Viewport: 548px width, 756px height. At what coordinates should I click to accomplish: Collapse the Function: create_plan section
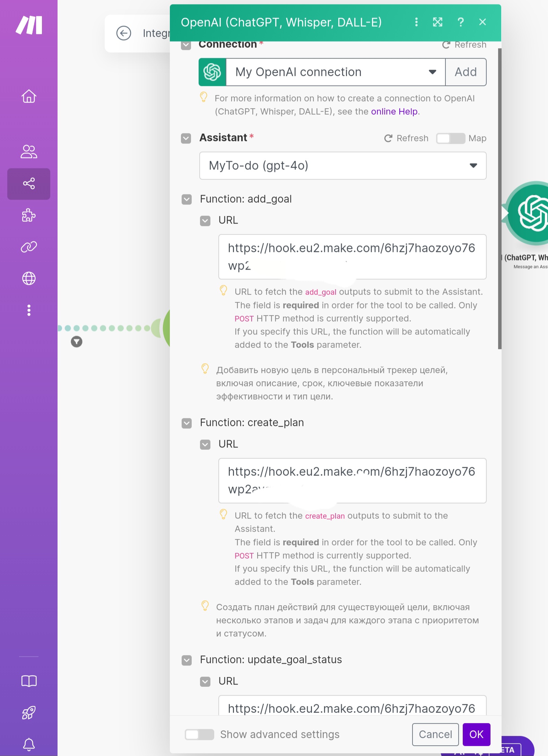pyautogui.click(x=186, y=423)
